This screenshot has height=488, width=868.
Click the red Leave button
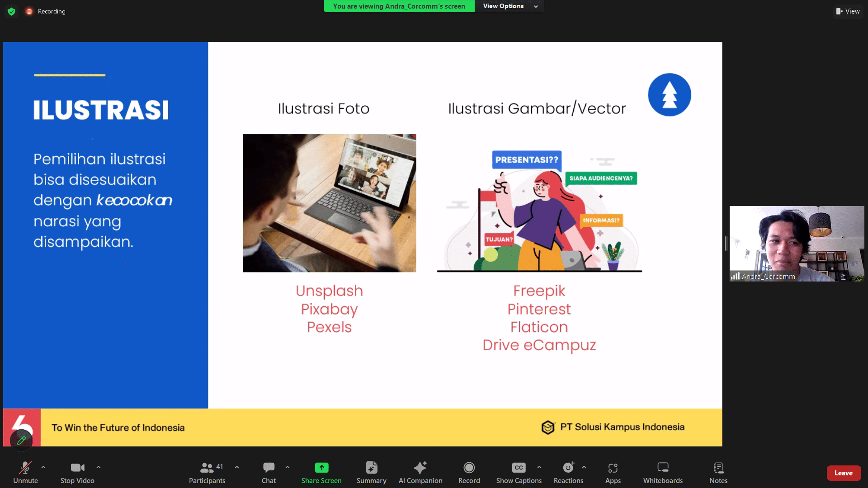[x=844, y=473]
